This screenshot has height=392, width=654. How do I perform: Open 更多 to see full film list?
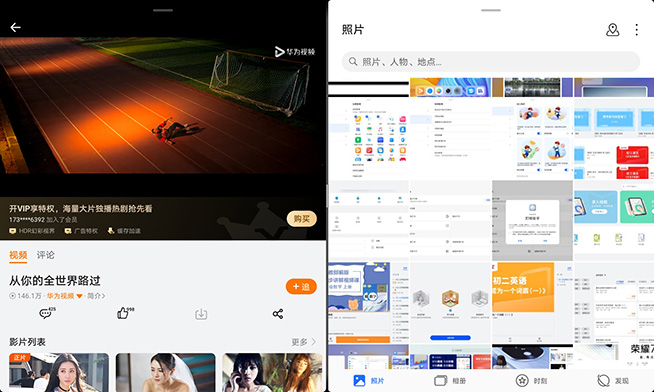pos(303,342)
